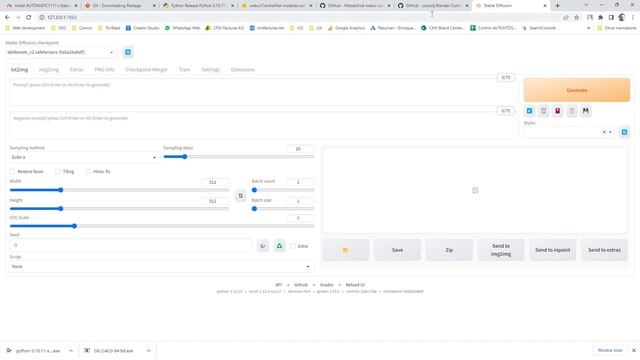Open the Google Analytics bookmark
This screenshot has width=640, height=360.
click(347, 28)
